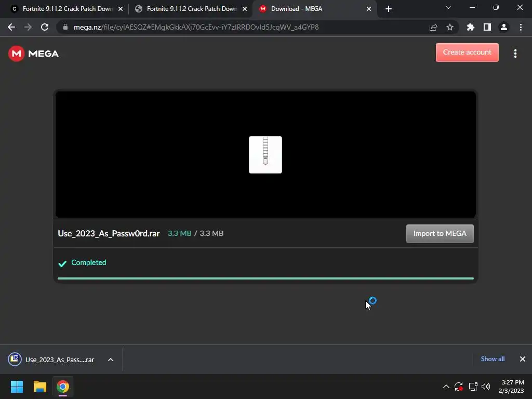
Task: Click the green completed checkmark icon
Action: pyautogui.click(x=62, y=263)
